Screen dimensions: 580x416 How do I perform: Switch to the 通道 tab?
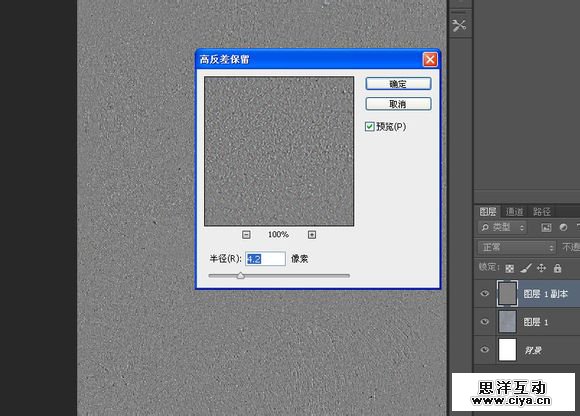coord(515,212)
